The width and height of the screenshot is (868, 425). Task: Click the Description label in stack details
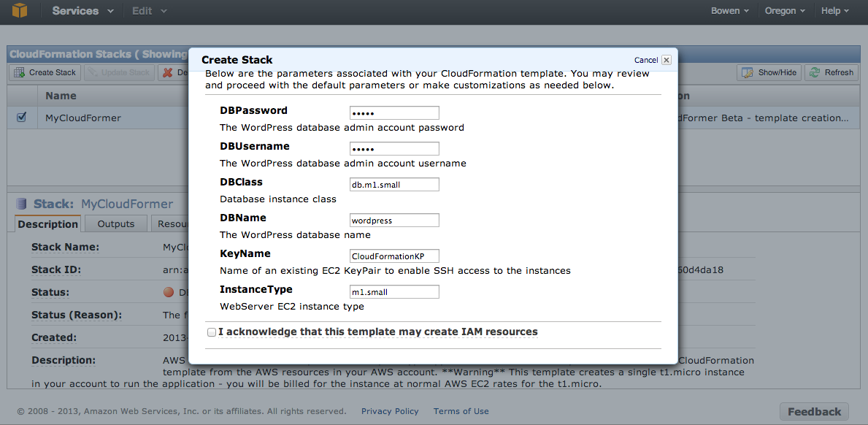pos(64,360)
